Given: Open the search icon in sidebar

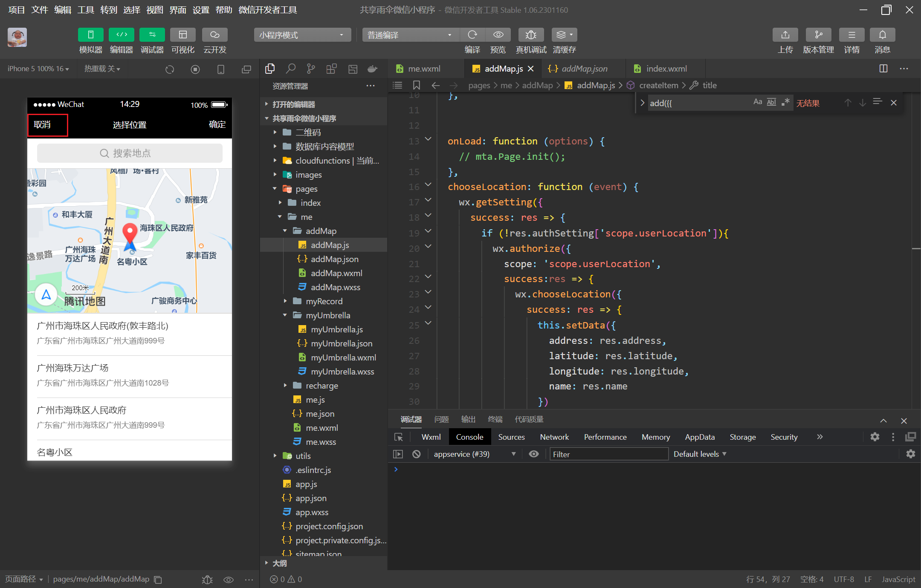Looking at the screenshot, I should (291, 69).
